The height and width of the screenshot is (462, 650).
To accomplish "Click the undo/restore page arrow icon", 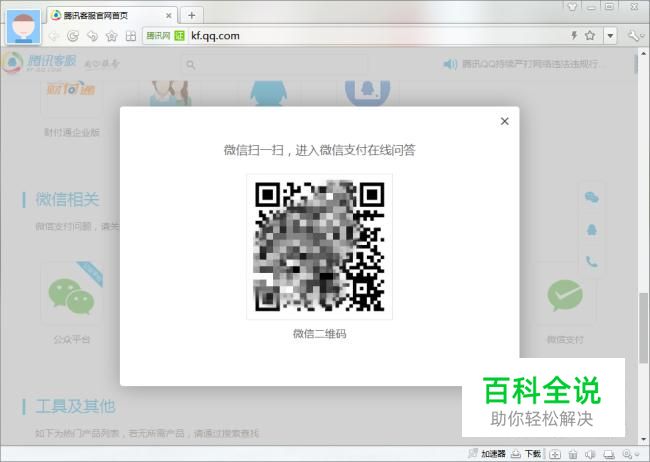I will pos(92,36).
